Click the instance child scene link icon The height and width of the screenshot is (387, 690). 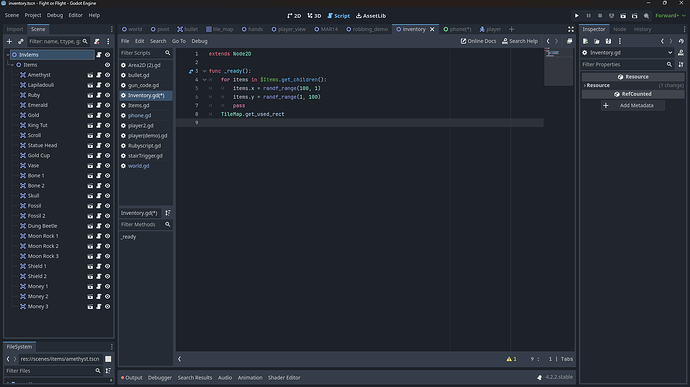click(21, 41)
